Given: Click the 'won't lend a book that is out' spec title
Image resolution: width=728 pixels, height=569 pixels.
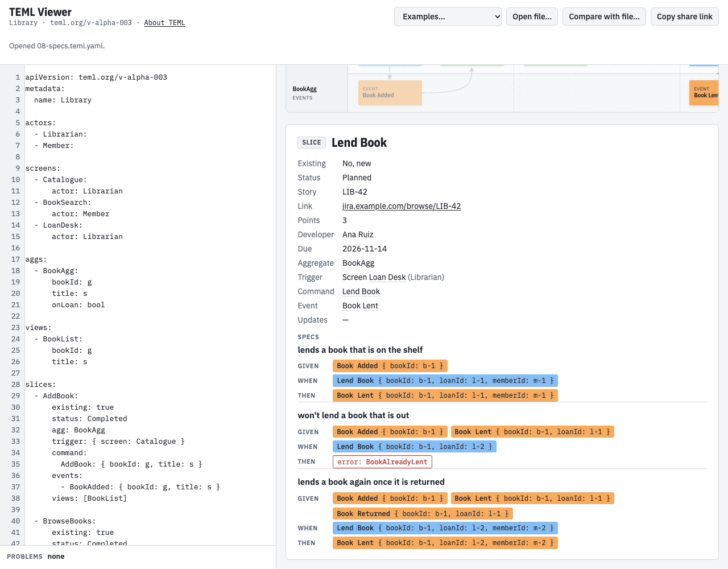Looking at the screenshot, I should (x=353, y=415).
